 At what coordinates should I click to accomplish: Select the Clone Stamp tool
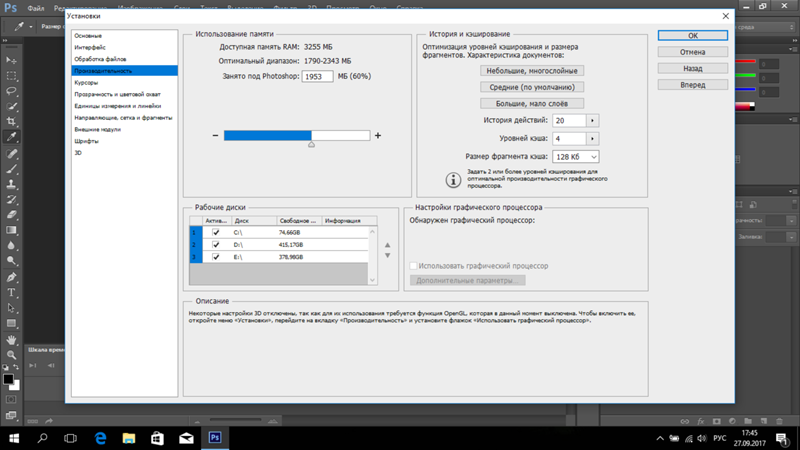click(x=11, y=184)
